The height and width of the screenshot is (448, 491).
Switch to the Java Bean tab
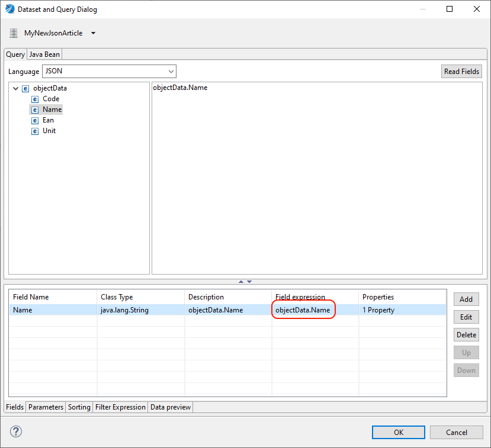click(x=44, y=54)
